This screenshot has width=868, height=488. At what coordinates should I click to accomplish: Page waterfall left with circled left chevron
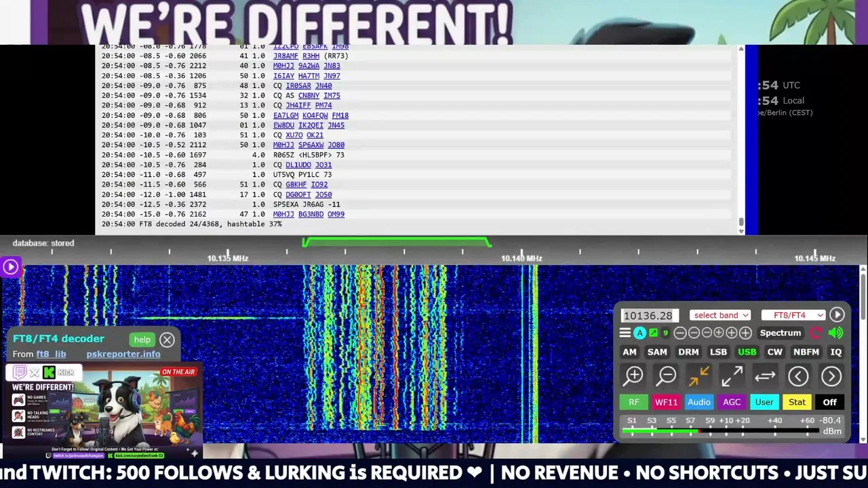(x=798, y=376)
